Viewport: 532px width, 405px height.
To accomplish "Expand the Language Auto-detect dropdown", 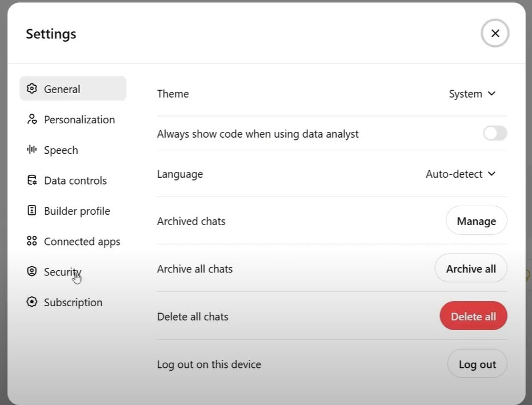I will pos(460,174).
